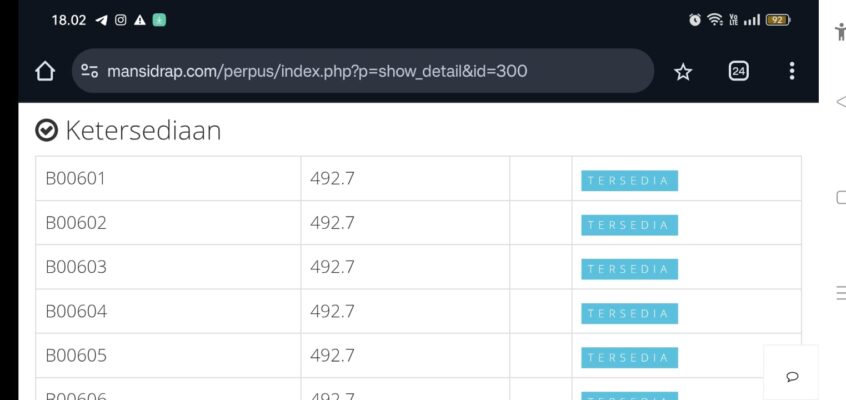The image size is (846, 400).
Task: Tap the accessibility figure icon on right edge
Action: point(840,31)
